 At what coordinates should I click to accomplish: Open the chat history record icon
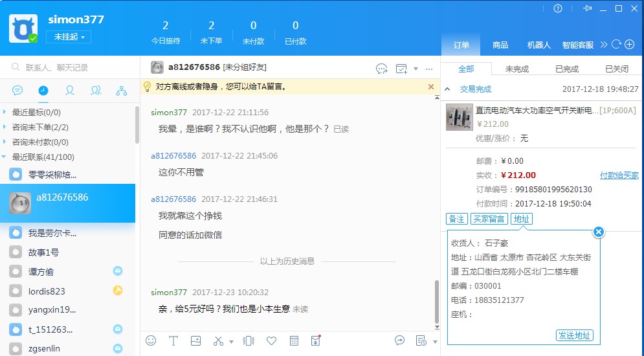(x=421, y=340)
